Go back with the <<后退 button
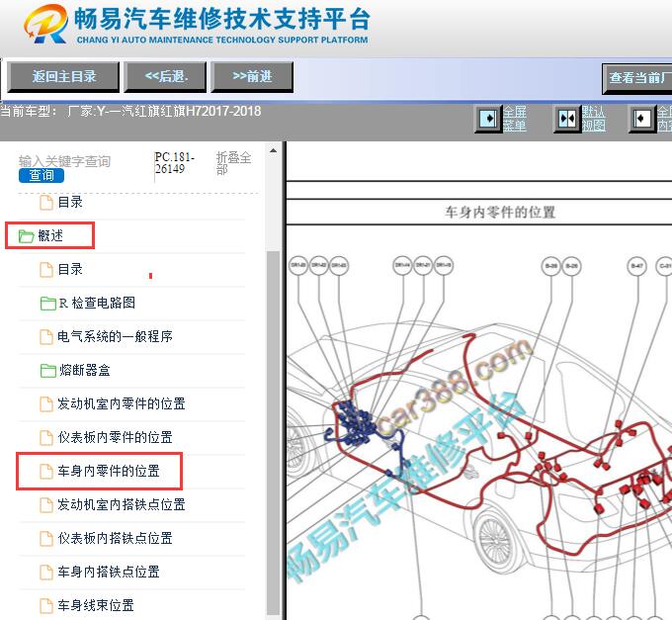Screen dimensions: 672x620 (165, 77)
